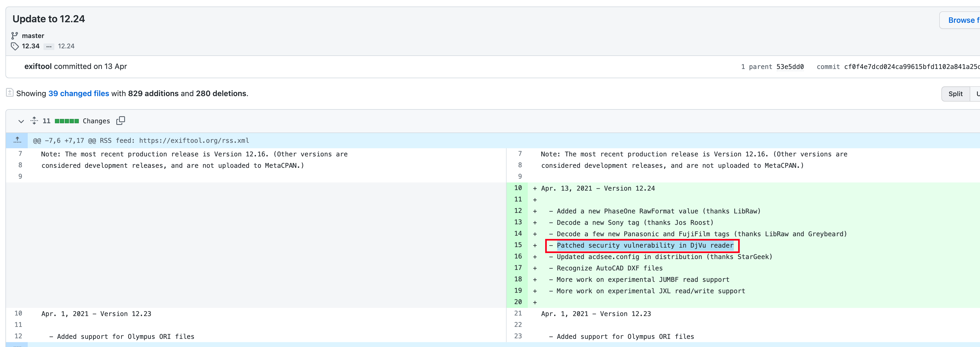Click the expand all lines icon
This screenshot has height=347, width=980.
[x=34, y=121]
